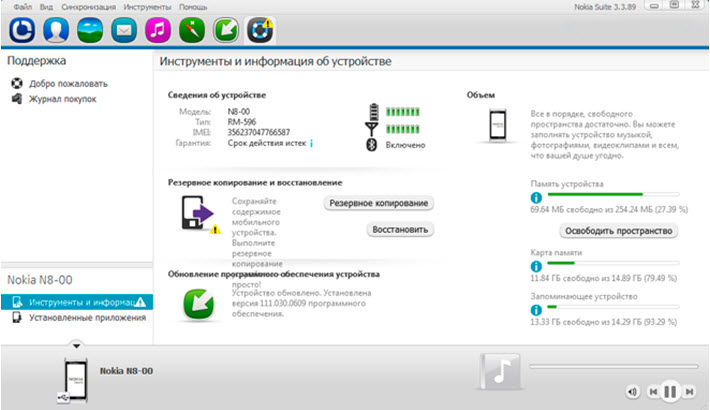This screenshot has width=710, height=410.
Task: Click the warning triangle on Инструменты и информация
Action: [140, 302]
